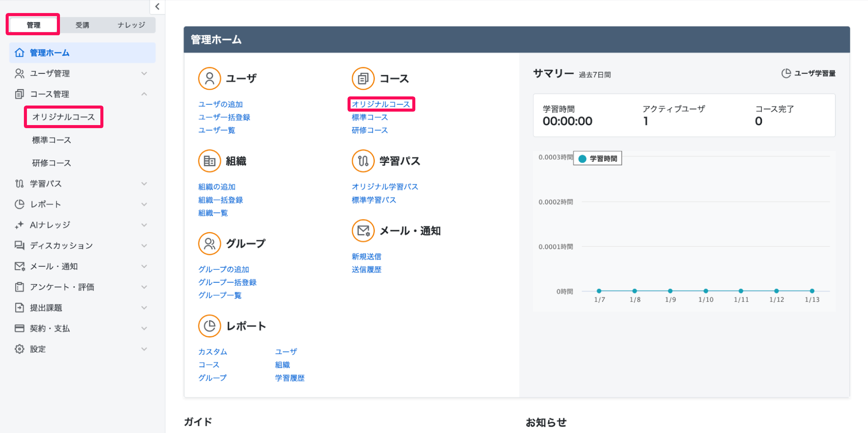868x433 pixels.
Task: Select 管理ホーム in the sidebar
Action: [83, 53]
